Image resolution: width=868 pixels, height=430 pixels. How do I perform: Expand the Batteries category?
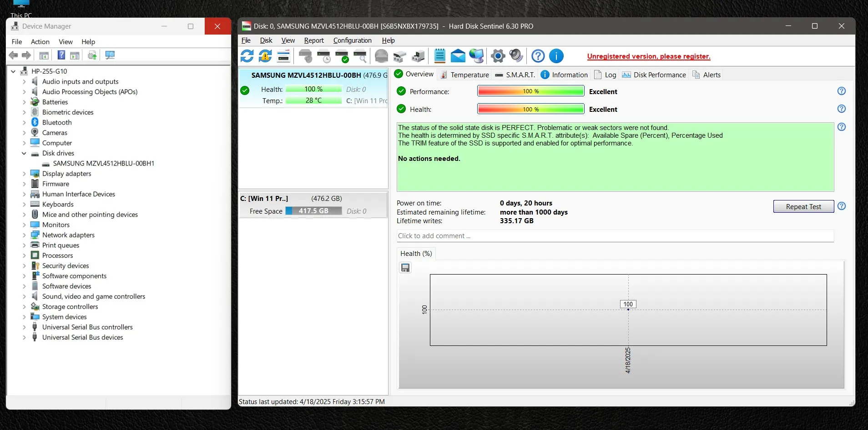(x=24, y=102)
